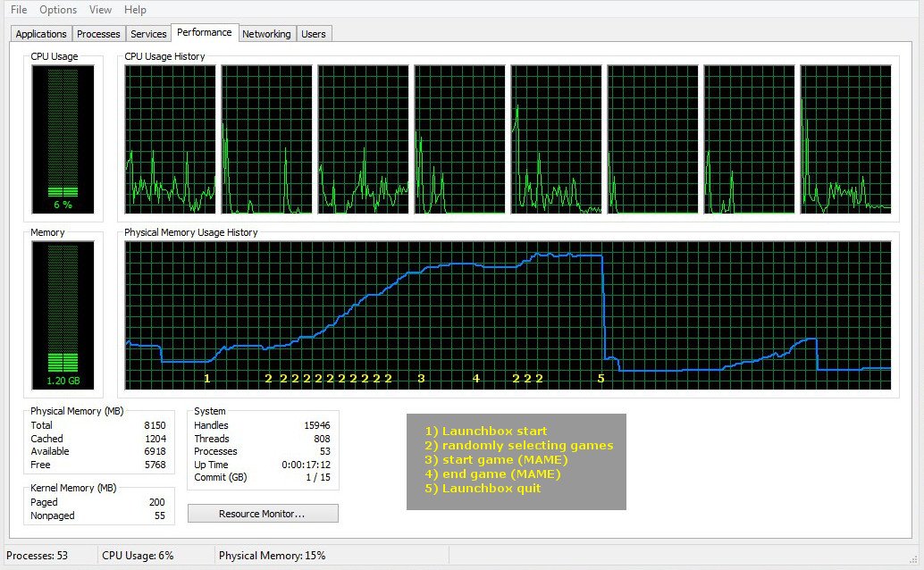
Task: Click 'Physical Memory: 15%' in the status bar
Action: (x=273, y=556)
